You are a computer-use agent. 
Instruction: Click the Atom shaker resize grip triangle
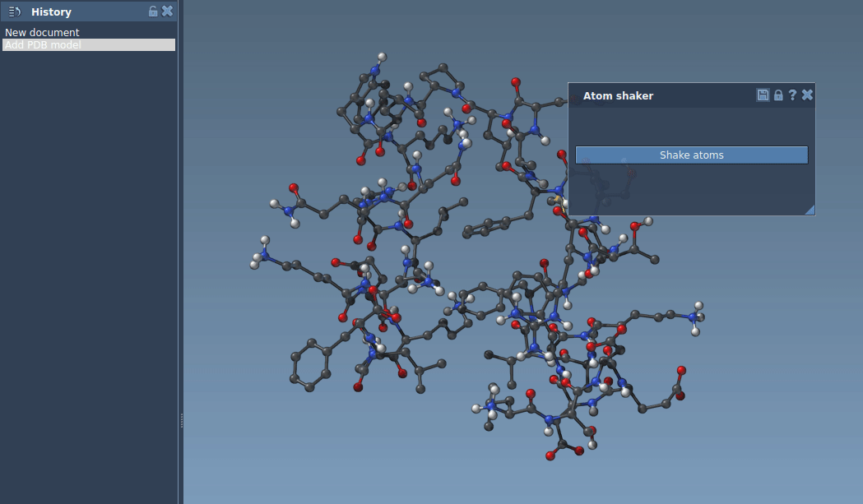point(810,210)
